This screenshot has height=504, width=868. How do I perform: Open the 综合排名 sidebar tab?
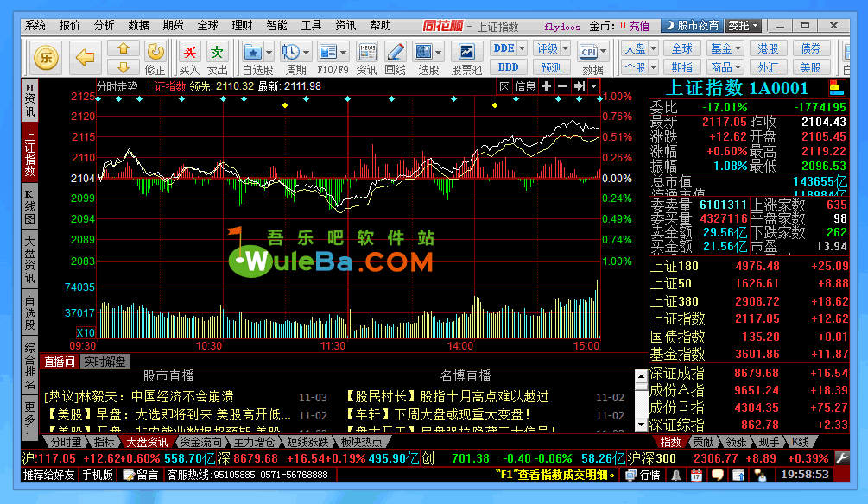pos(30,365)
